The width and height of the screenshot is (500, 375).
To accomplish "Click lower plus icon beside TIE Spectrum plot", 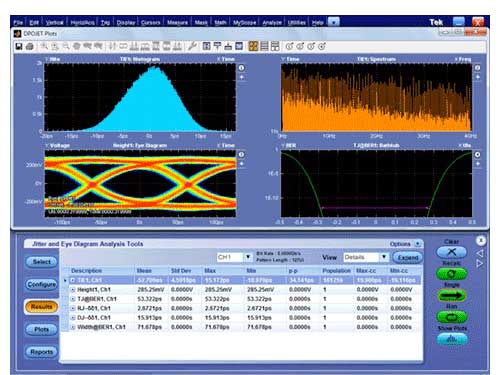I will tap(477, 77).
